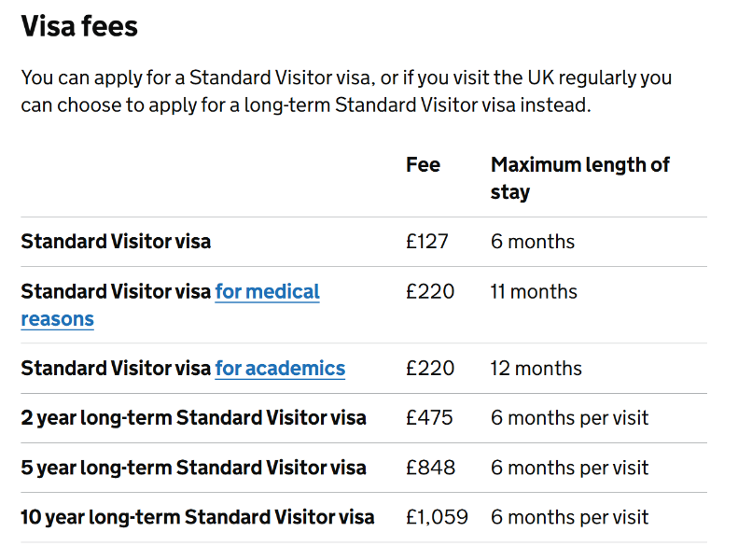Click the £1,059 fee value
The height and width of the screenshot is (560, 738).
(x=437, y=517)
